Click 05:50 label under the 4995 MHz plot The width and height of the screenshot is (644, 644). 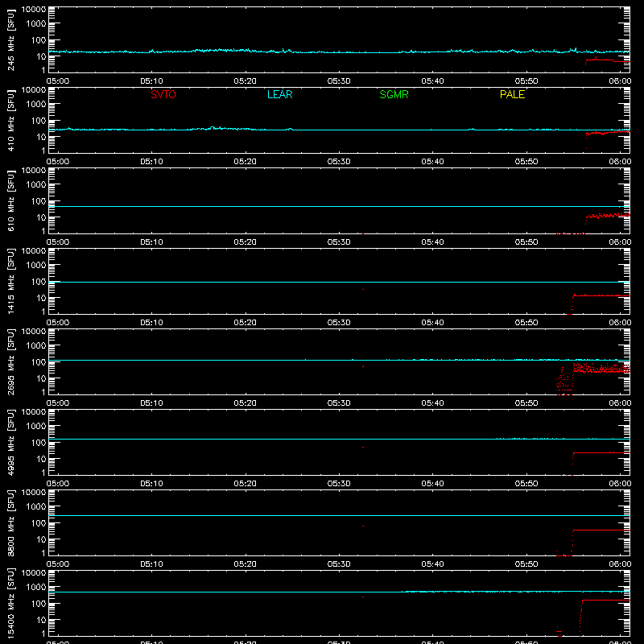coord(526,484)
